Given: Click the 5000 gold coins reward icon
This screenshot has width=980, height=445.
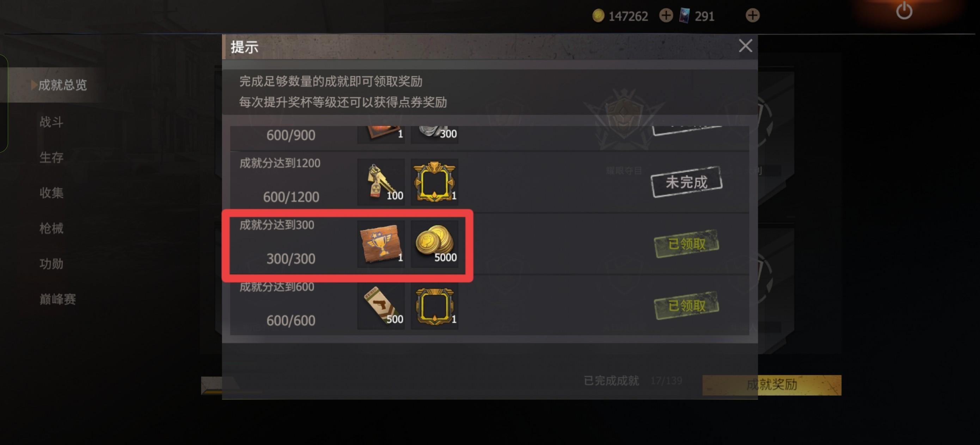Looking at the screenshot, I should coord(434,244).
